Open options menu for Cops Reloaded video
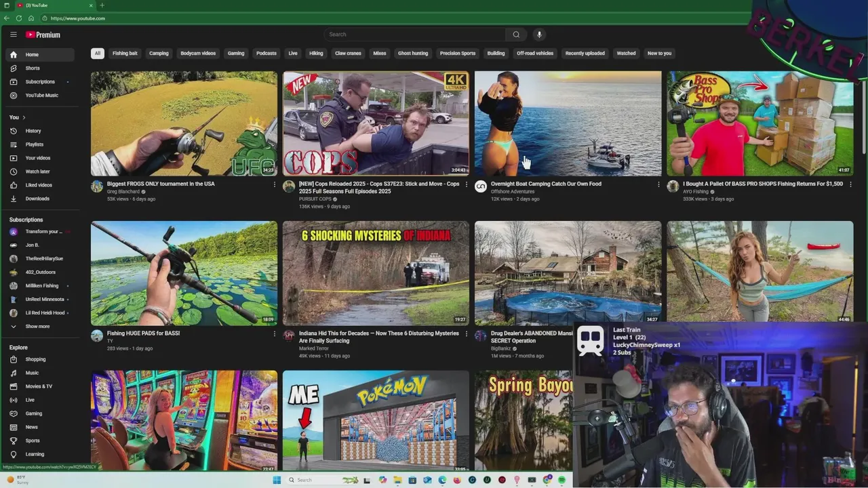 (467, 184)
